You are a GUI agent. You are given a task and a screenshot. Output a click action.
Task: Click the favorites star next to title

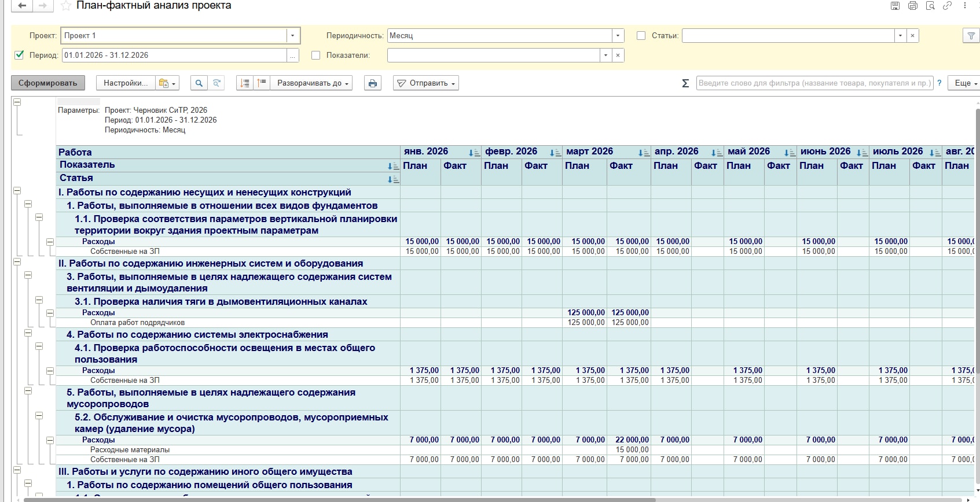(65, 6)
